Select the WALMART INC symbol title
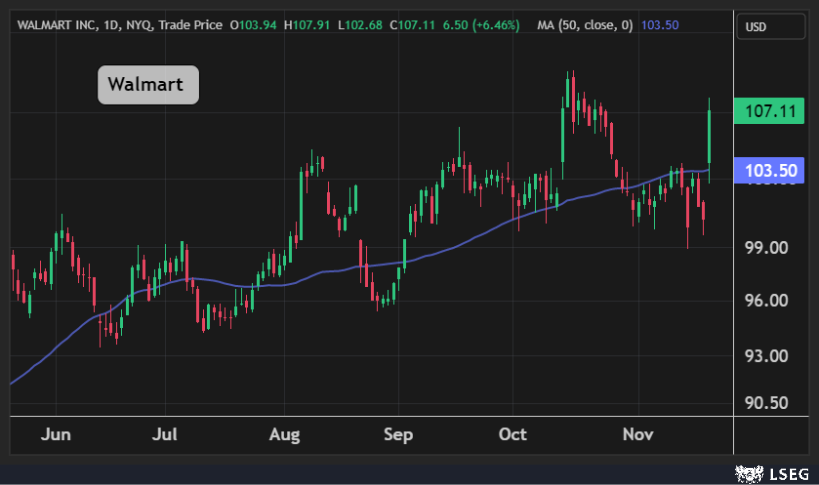Screen dimensions: 819x485 click(x=58, y=23)
